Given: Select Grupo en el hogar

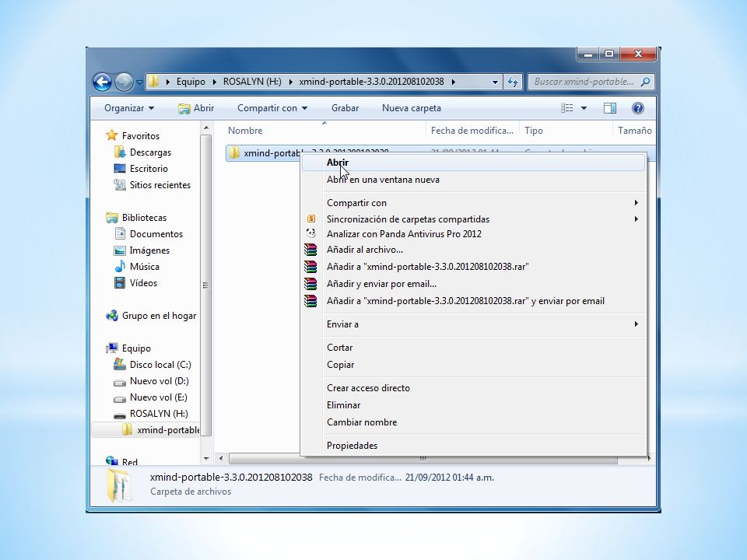Looking at the screenshot, I should pyautogui.click(x=151, y=316).
